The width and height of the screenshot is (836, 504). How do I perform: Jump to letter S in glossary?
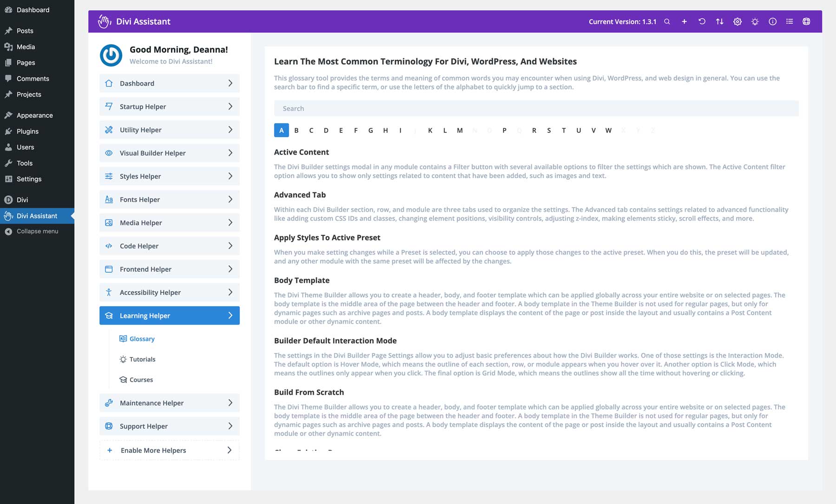pyautogui.click(x=549, y=130)
